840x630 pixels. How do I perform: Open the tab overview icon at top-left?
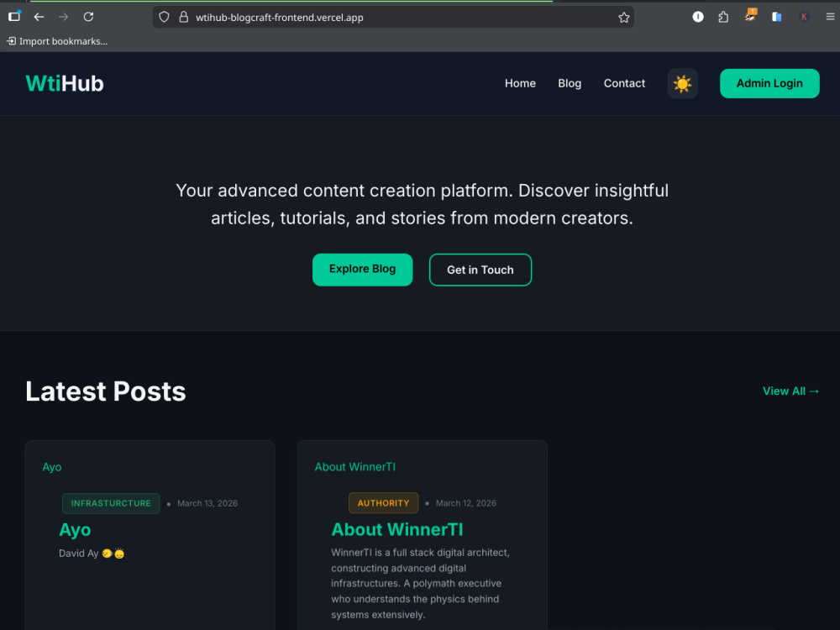coord(14,16)
